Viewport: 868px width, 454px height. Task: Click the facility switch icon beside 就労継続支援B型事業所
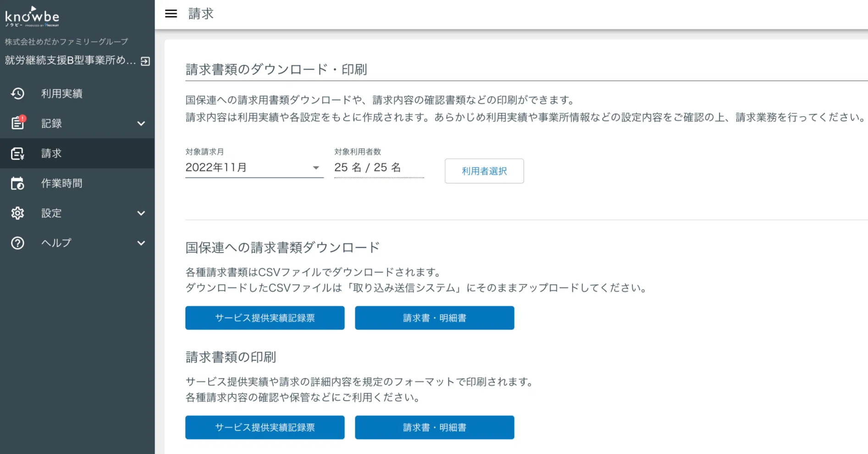[x=145, y=61]
